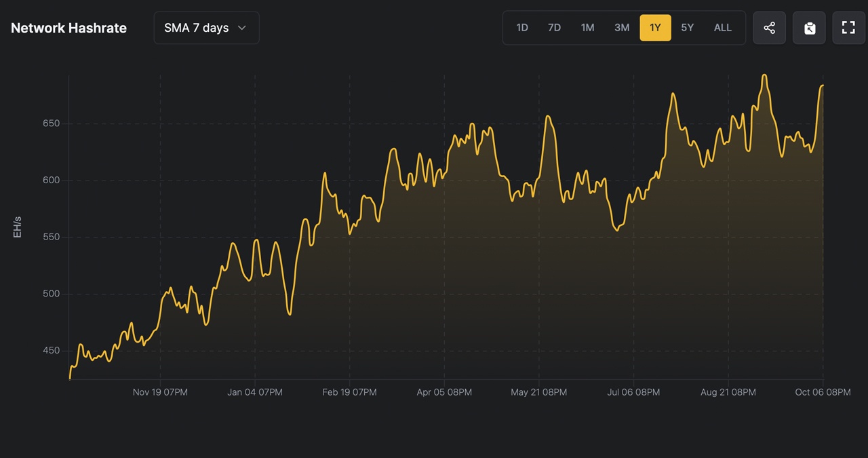868x458 pixels.
Task: Choose the 1M time range
Action: point(587,28)
